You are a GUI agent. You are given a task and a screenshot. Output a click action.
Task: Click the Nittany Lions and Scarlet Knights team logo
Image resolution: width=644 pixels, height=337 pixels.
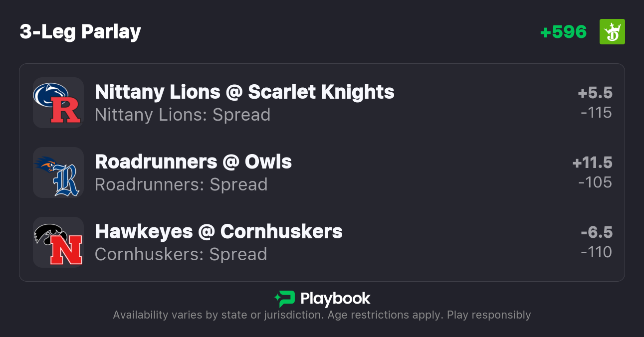(58, 103)
